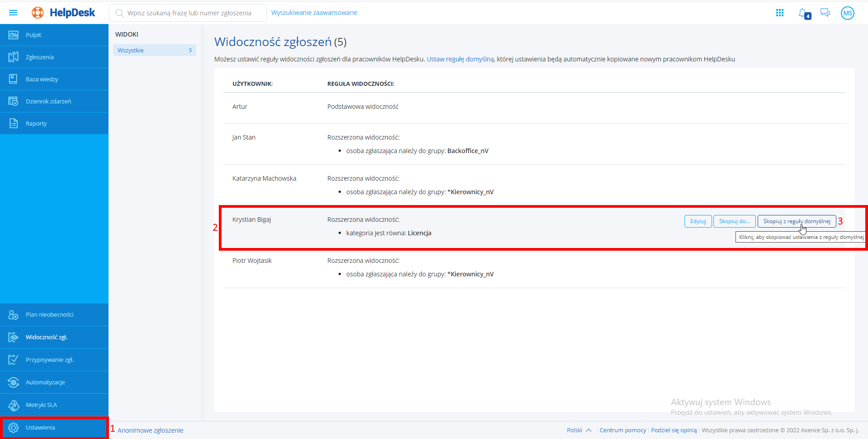Go to Zgłoszenia in the sidebar
This screenshot has height=439, width=868.
40,57
